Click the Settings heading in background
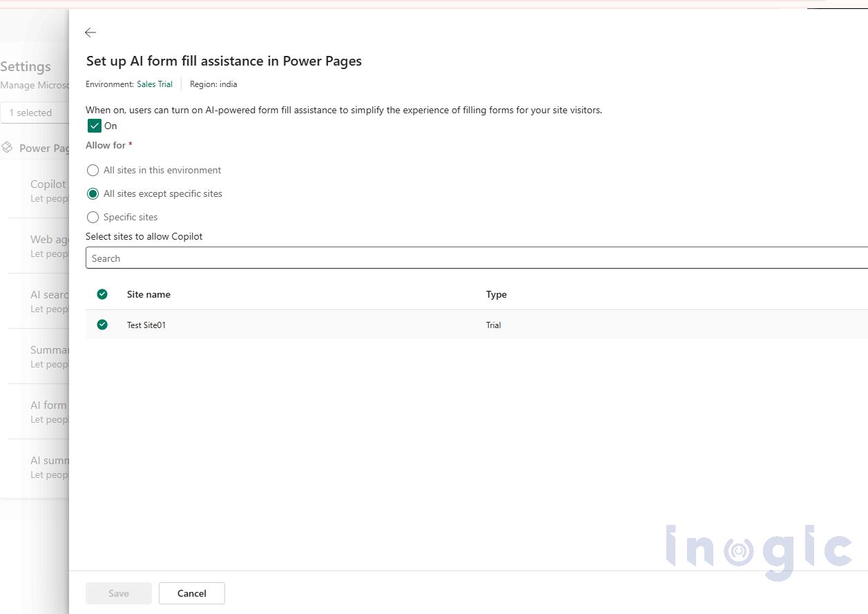The height and width of the screenshot is (614, 868). (26, 67)
